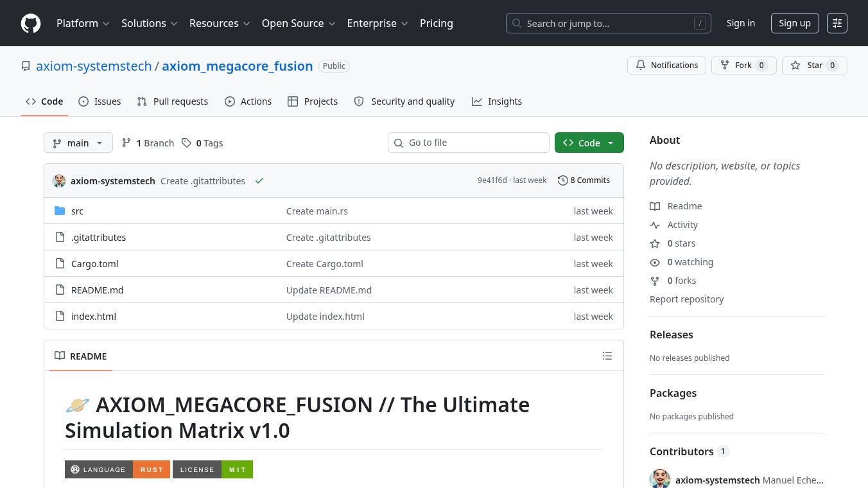
Task: Click the Sign up button
Action: click(795, 23)
